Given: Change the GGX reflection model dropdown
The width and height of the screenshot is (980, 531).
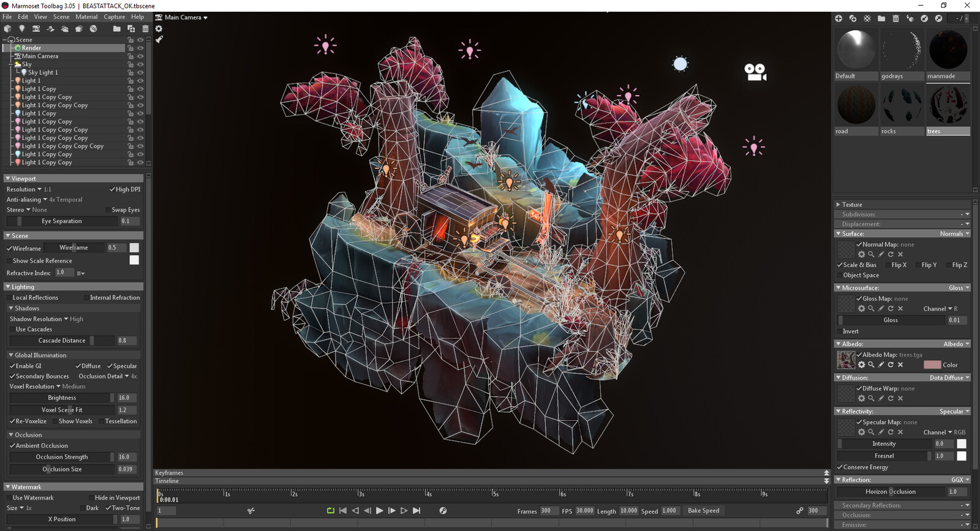Looking at the screenshot, I should tap(960, 480).
